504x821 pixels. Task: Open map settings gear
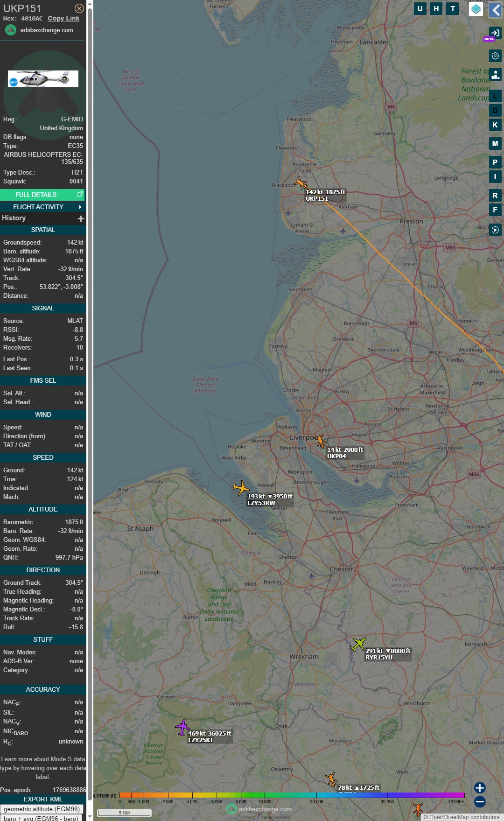tap(495, 56)
